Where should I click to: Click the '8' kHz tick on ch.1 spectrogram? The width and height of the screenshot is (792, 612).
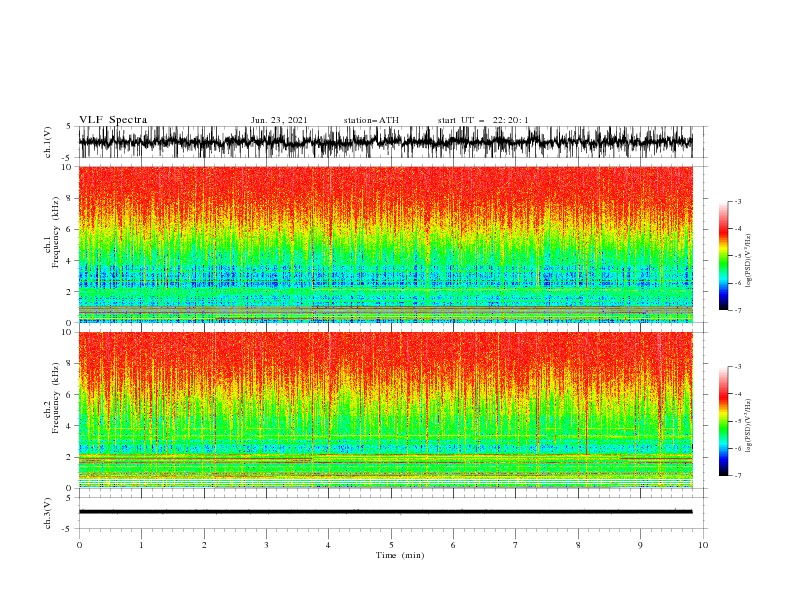click(x=69, y=198)
